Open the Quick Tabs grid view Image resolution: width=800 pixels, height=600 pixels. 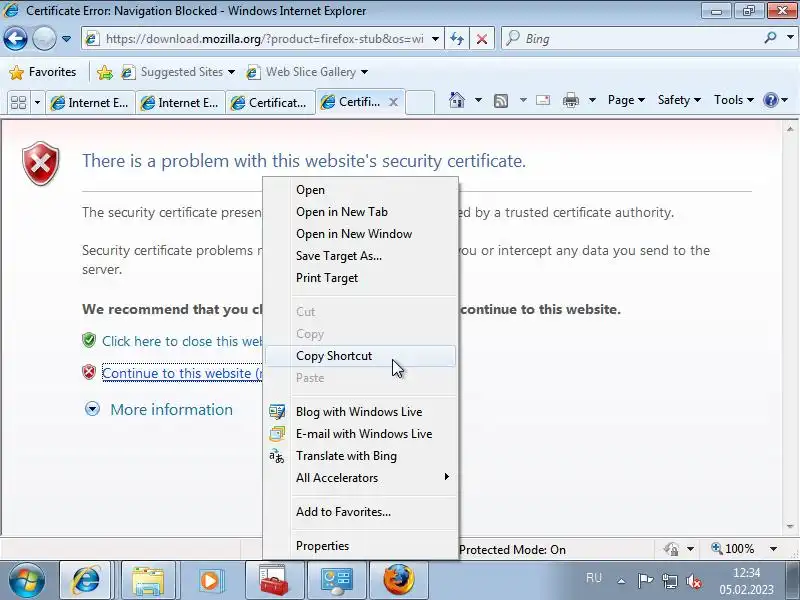coord(18,103)
